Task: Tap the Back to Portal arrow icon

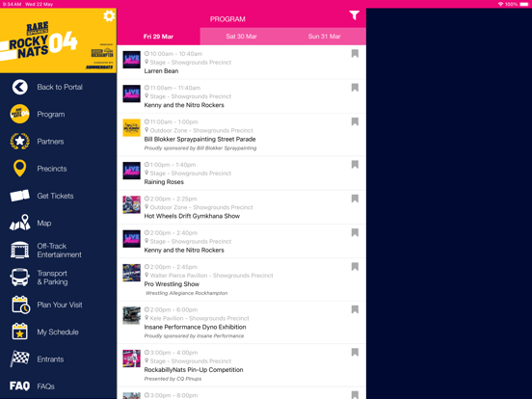Action: point(19,87)
